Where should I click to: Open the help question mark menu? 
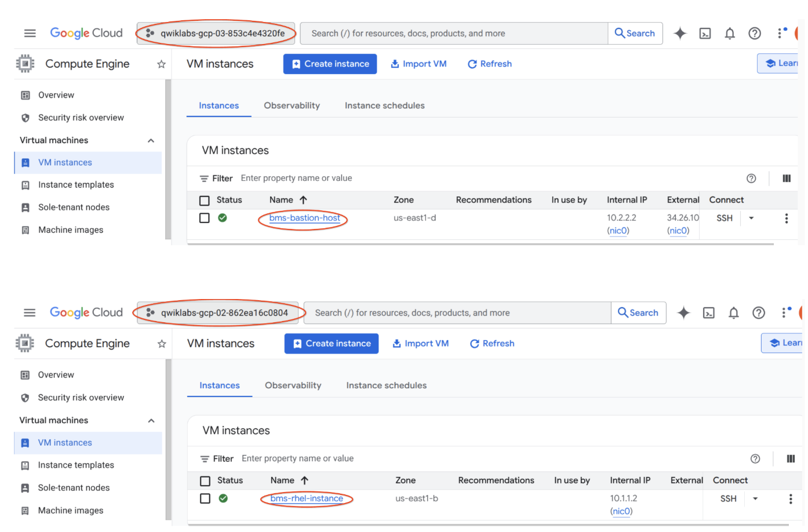click(754, 33)
